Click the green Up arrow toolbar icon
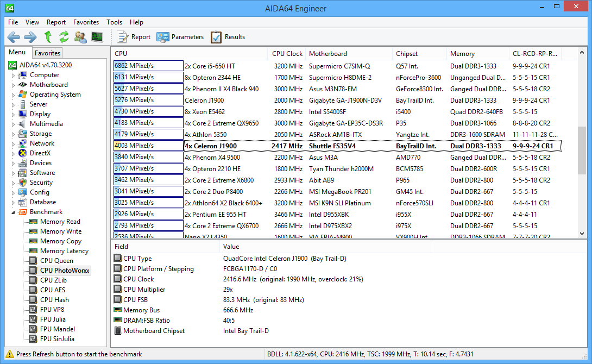592x364 pixels. pyautogui.click(x=48, y=36)
